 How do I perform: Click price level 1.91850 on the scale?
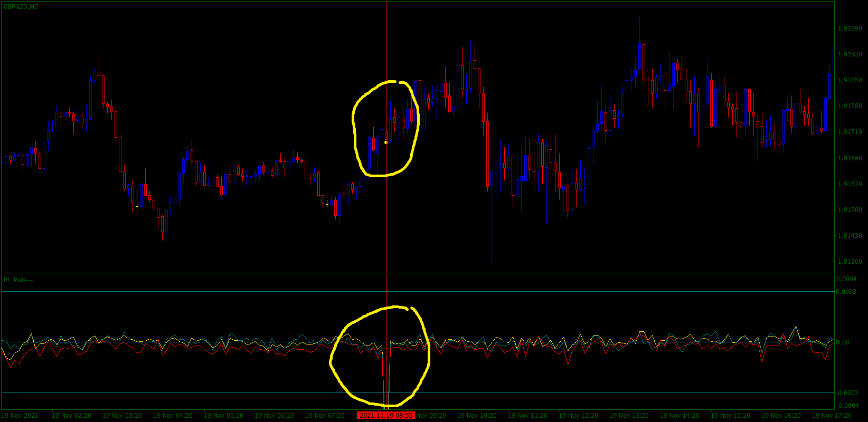pyautogui.click(x=850, y=80)
